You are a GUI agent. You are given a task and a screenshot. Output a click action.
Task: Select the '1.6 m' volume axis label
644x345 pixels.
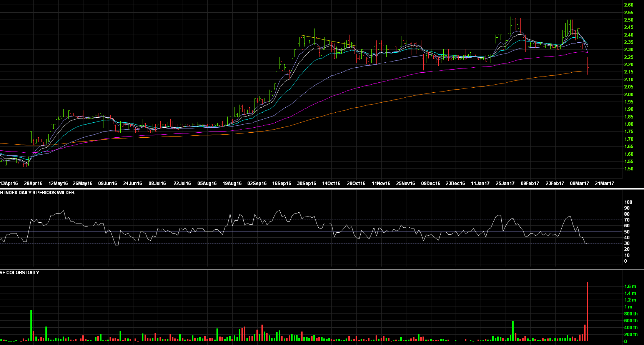click(630, 287)
